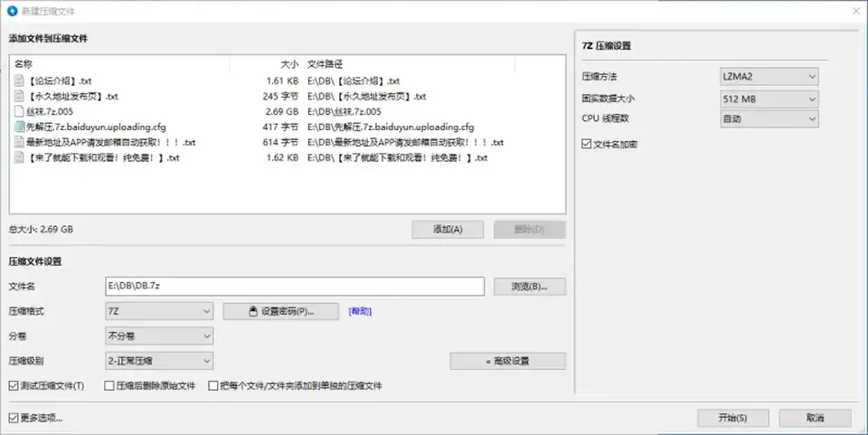Toggle 测试压缩文件(T) checkbox
Screen dimensions: 868x435
(14, 386)
